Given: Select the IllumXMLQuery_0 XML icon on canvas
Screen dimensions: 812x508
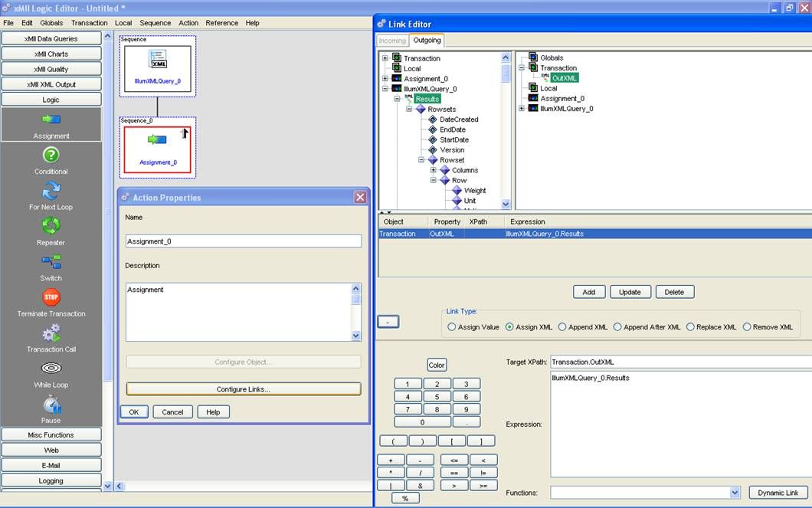Looking at the screenshot, I should click(158, 58).
